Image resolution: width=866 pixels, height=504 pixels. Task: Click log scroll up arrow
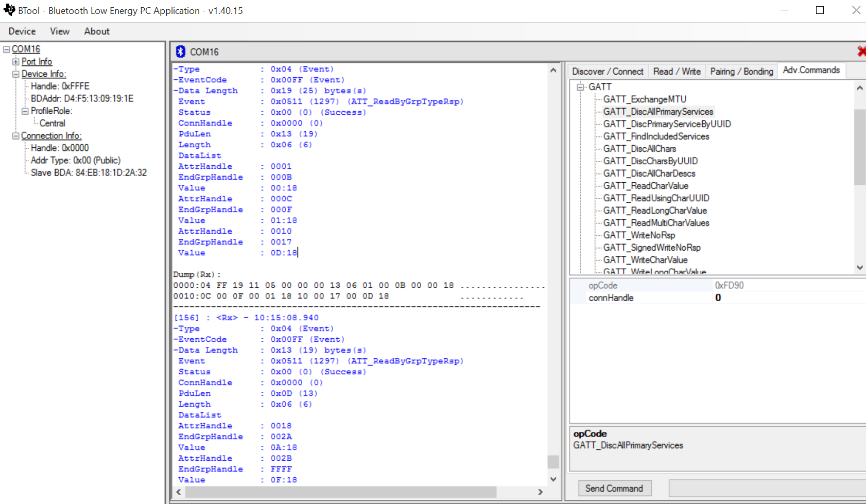(553, 70)
